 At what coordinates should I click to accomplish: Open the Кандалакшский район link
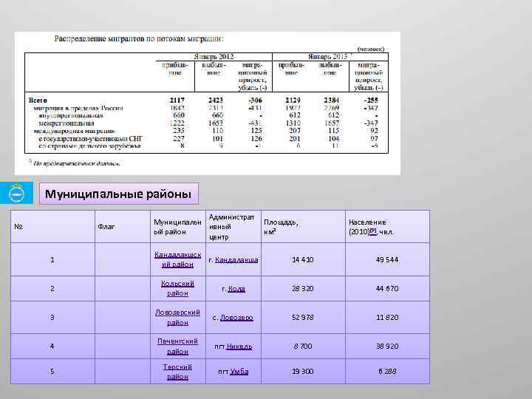coord(177,259)
